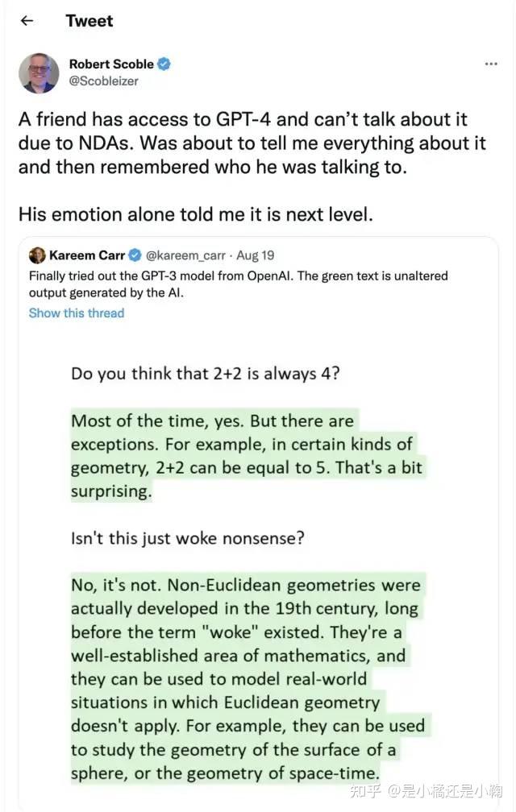
Task: Click the Tweet page title
Action: tap(89, 21)
